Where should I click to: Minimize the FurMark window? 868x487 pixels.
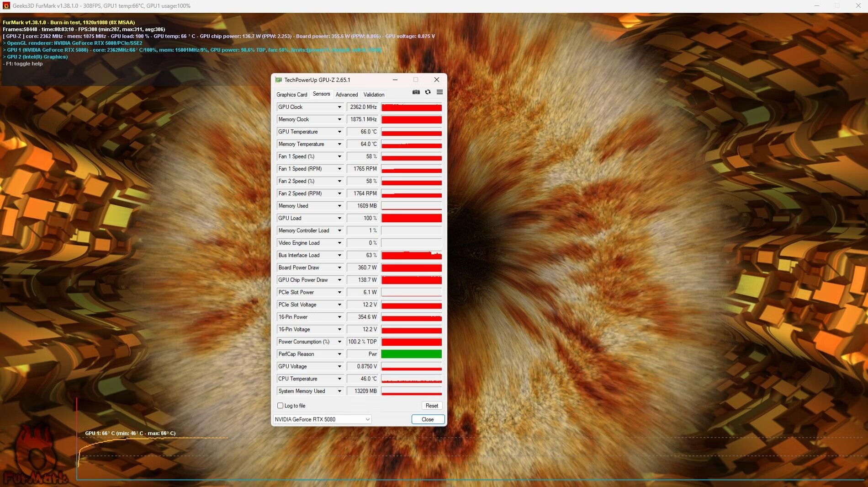817,6
